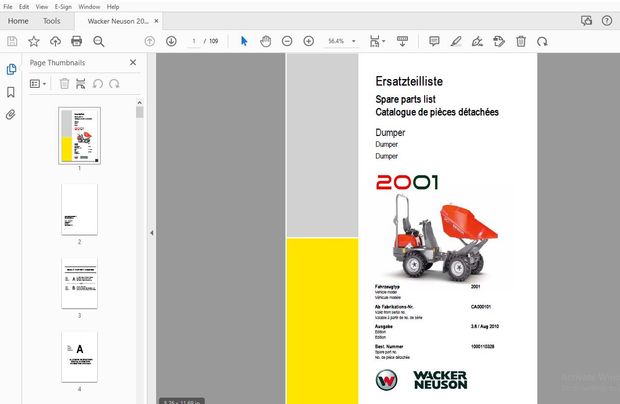
Task: Open thumbnail options dropdown menu
Action: click(38, 84)
